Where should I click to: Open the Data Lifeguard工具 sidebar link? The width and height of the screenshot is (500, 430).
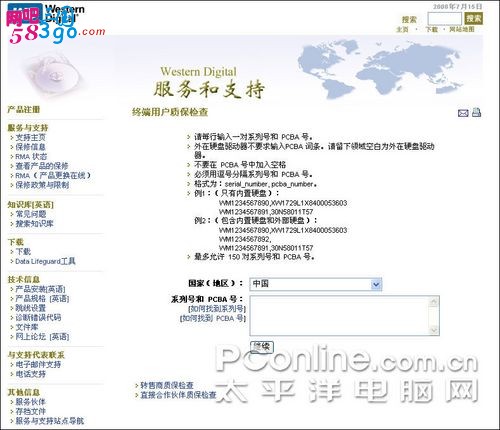click(45, 261)
